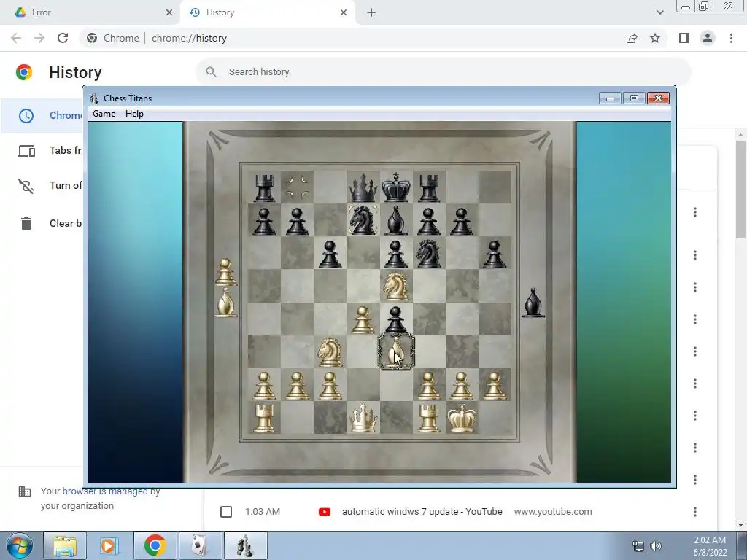The image size is (747, 560).
Task: Click the history page scrollbar
Action: pos(740,189)
